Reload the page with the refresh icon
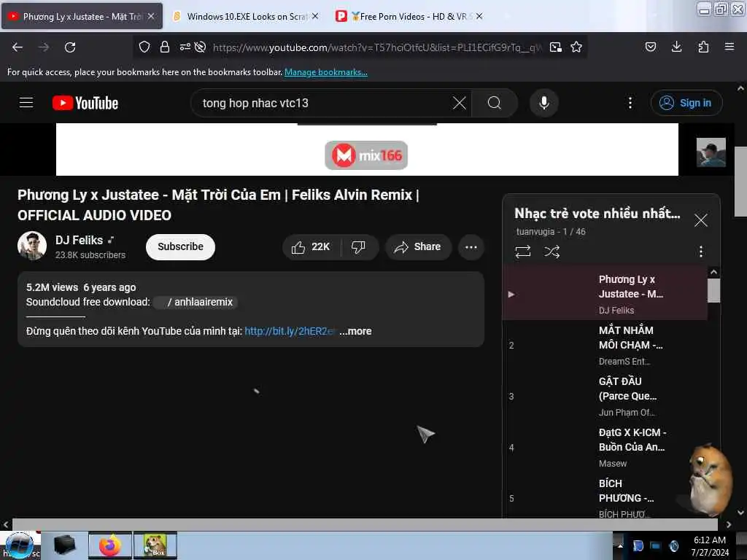This screenshot has height=560, width=747. (70, 47)
